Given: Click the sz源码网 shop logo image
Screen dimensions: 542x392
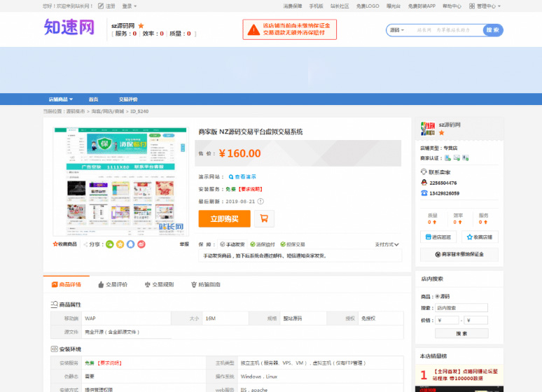Looking at the screenshot, I should click(x=428, y=129).
